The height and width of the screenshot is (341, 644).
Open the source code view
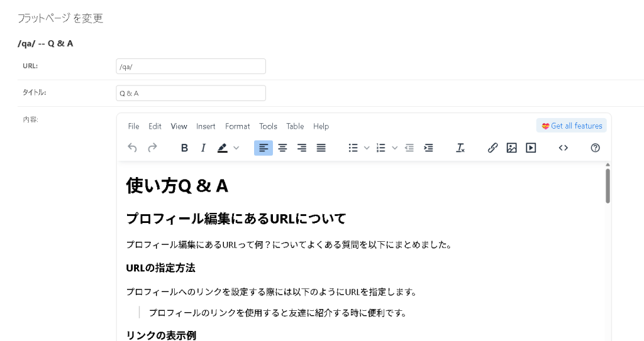pos(563,148)
